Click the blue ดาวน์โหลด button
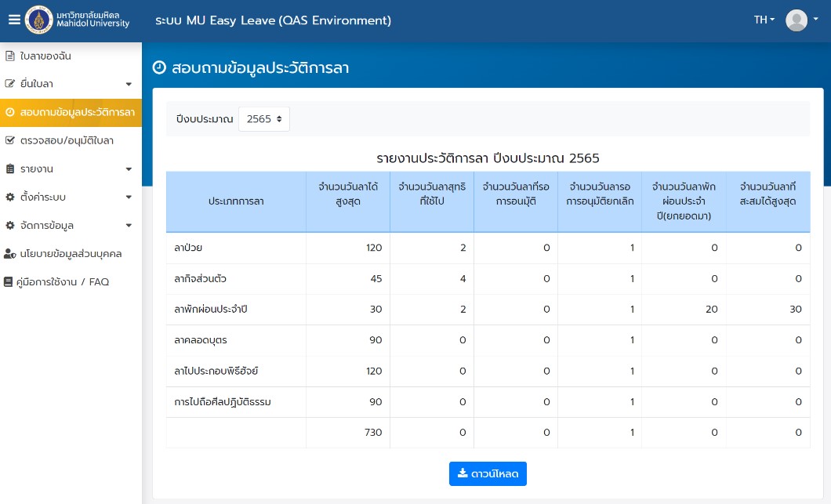Screen dimensions: 831x504 pyautogui.click(x=488, y=473)
